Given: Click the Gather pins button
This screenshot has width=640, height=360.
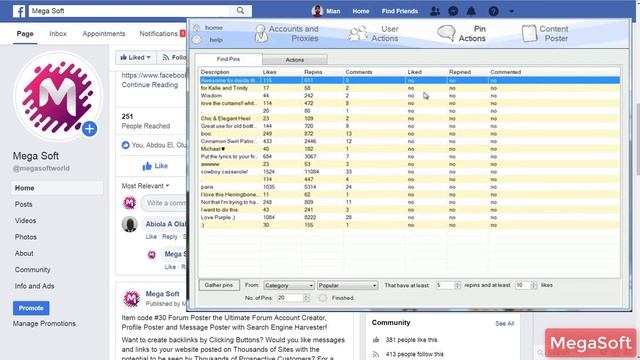Looking at the screenshot, I should tap(219, 285).
